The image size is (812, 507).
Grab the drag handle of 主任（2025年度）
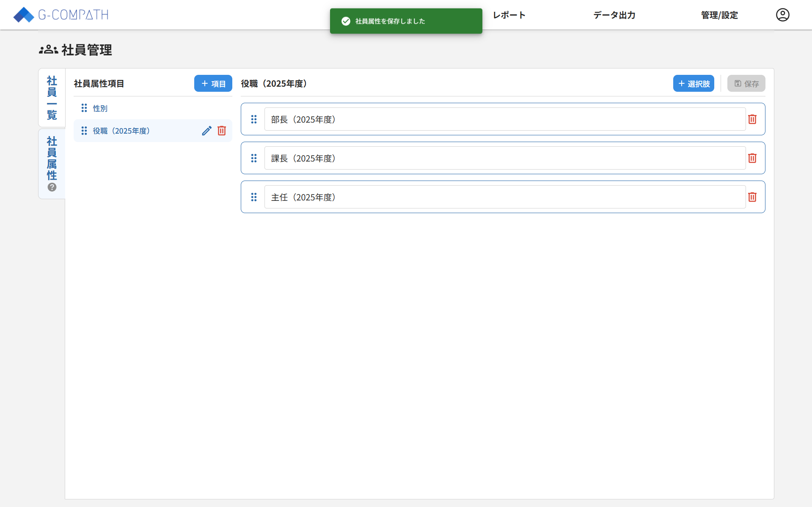tap(254, 197)
